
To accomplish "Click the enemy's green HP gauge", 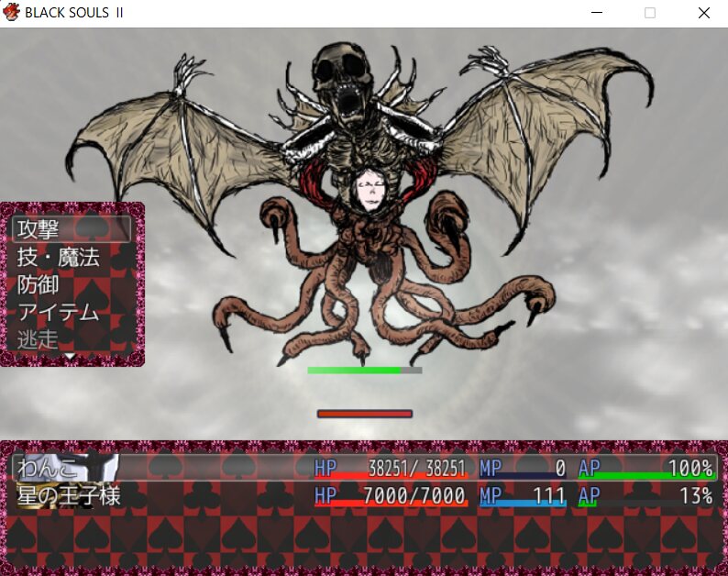I will (x=365, y=371).
